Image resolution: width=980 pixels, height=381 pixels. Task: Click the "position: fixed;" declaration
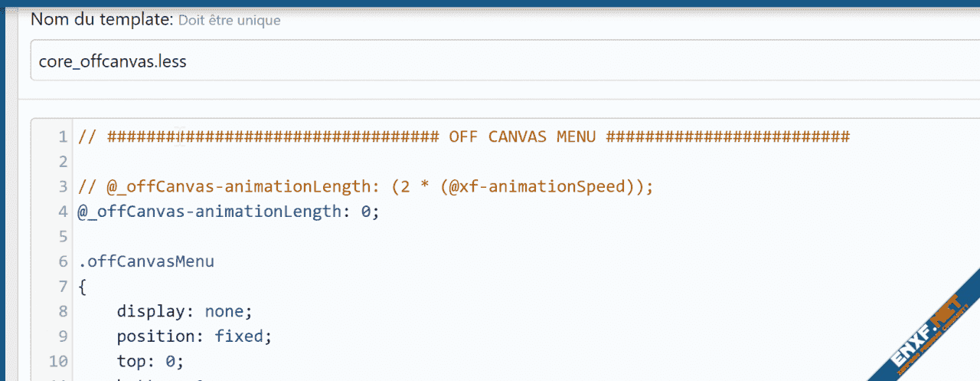[194, 336]
